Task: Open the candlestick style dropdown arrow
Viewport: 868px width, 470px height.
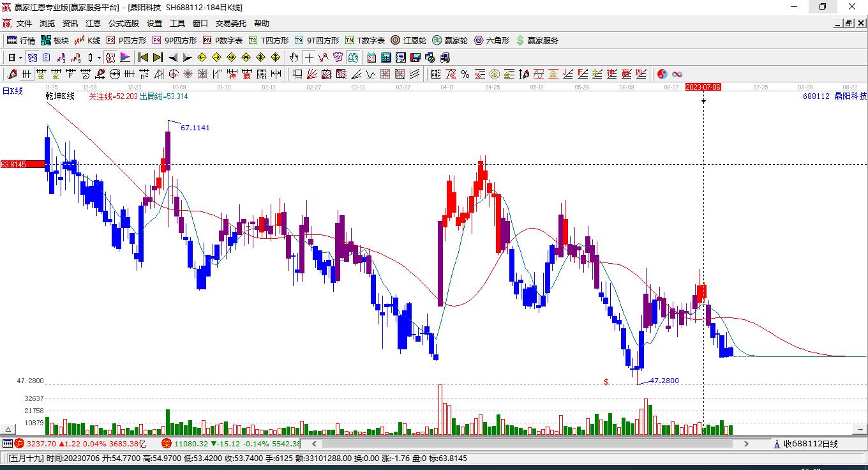Action: tap(99, 57)
